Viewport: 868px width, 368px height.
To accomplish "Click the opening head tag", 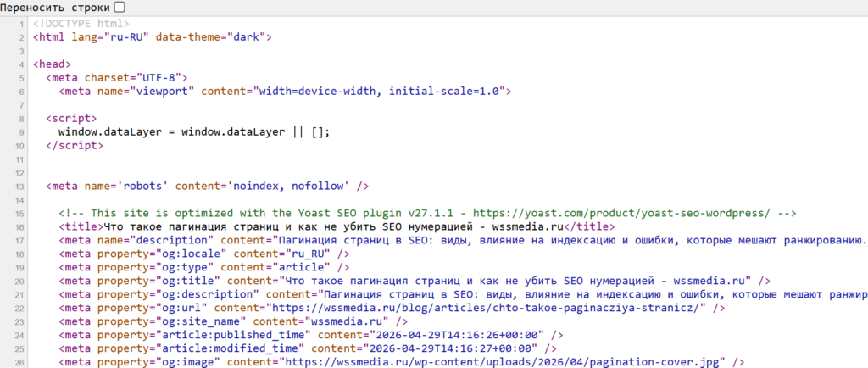I will pyautogui.click(x=52, y=64).
